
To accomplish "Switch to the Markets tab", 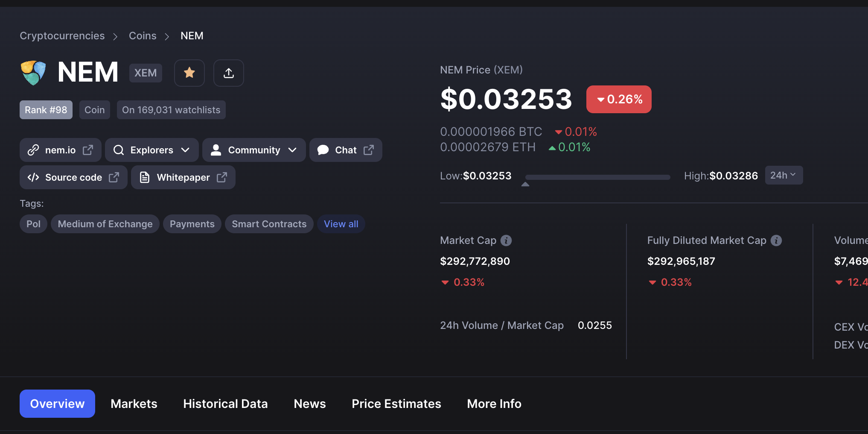I will 134,404.
